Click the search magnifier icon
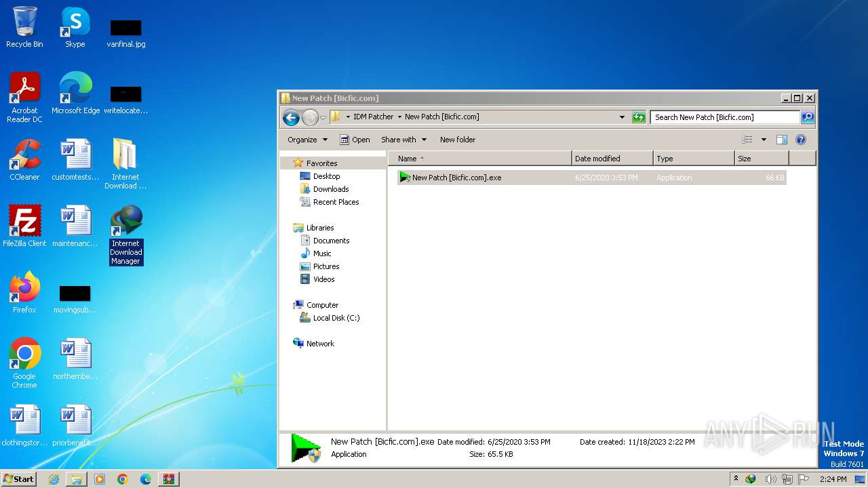Screen dimensions: 868x488 (x=808, y=117)
